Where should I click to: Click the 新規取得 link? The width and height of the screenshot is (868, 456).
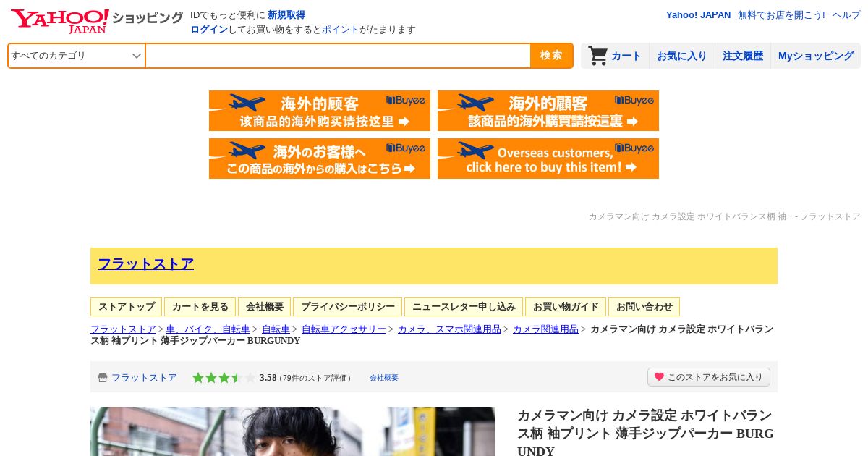coord(286,14)
